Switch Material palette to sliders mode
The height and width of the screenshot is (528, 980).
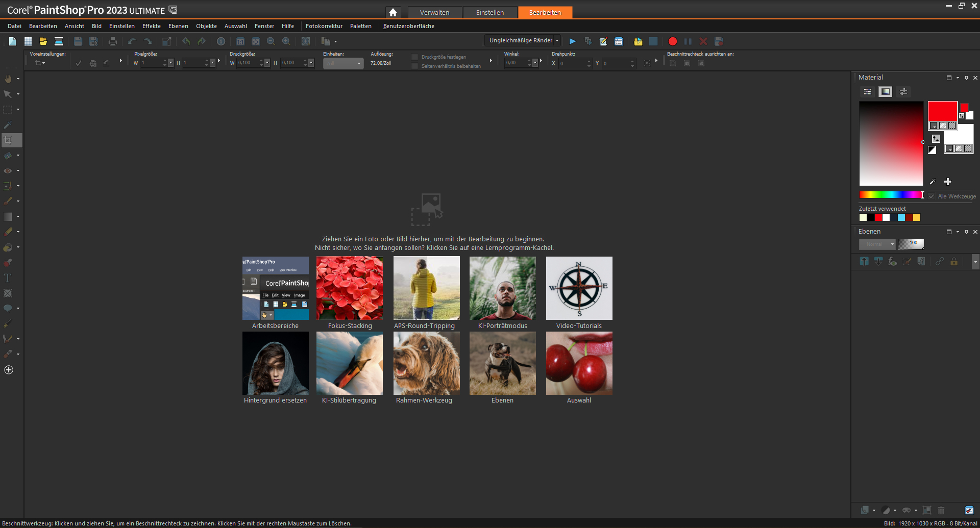point(903,92)
